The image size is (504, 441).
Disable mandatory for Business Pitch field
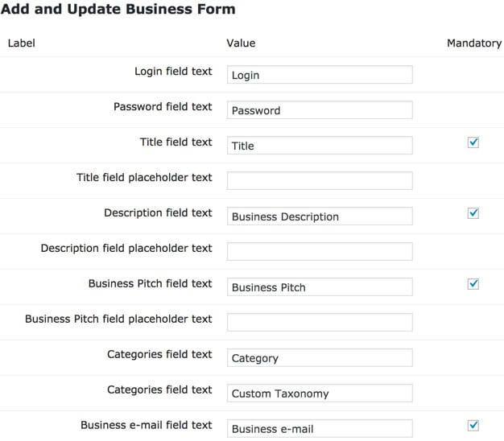(x=473, y=284)
